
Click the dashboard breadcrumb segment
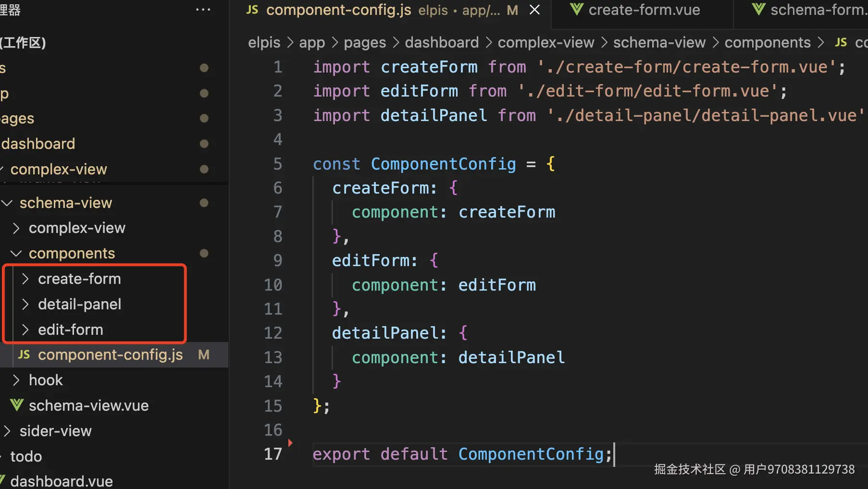pos(442,42)
